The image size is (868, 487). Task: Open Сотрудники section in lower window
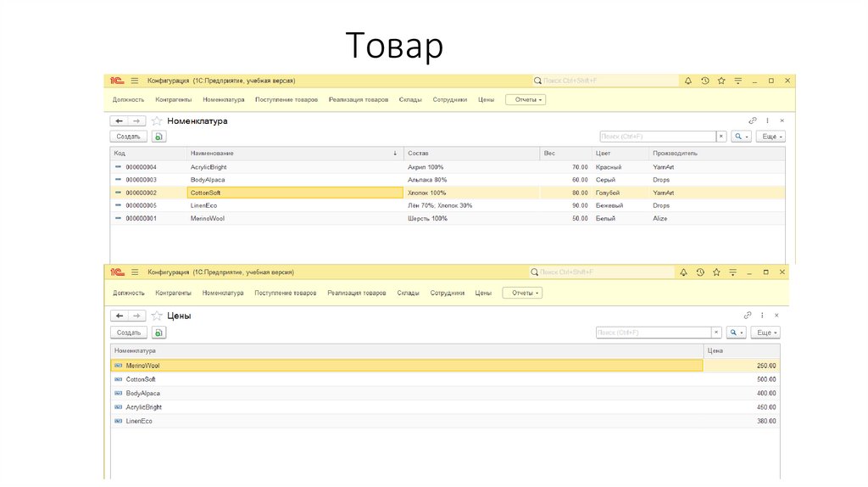tap(448, 293)
